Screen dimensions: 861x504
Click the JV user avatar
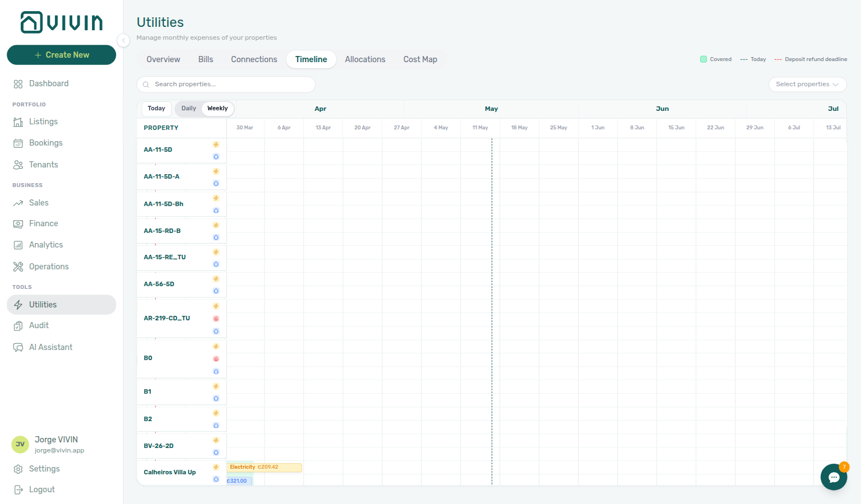[x=20, y=445]
